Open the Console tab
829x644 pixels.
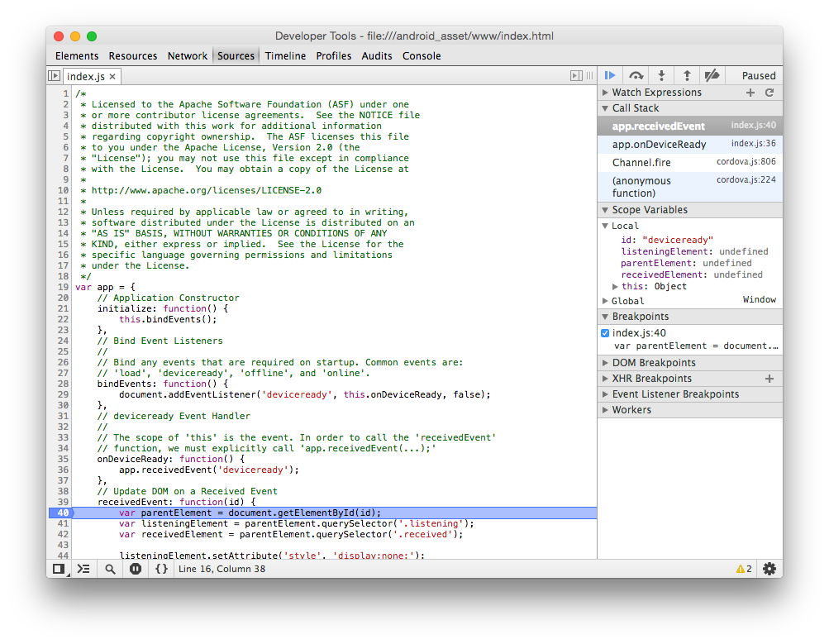[x=422, y=56]
